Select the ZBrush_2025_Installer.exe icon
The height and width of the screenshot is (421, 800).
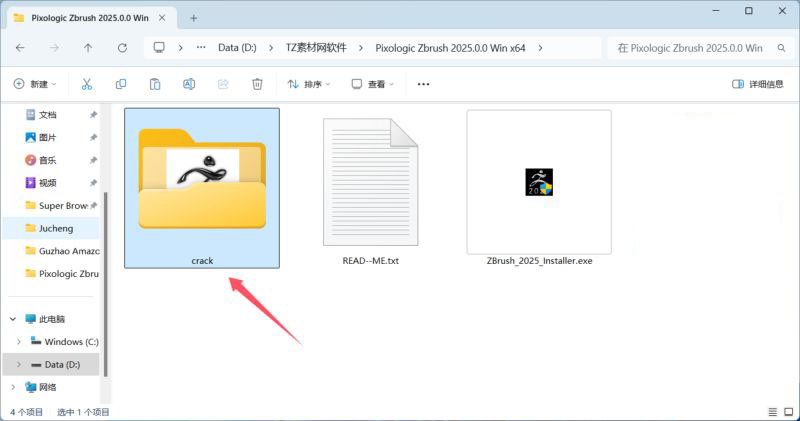click(x=539, y=182)
